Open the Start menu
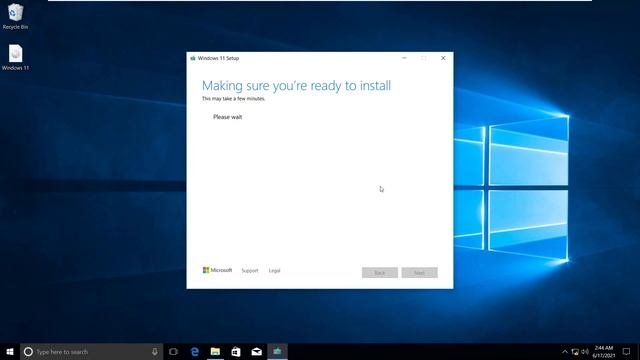Image resolution: width=640 pixels, height=360 pixels. (x=10, y=351)
